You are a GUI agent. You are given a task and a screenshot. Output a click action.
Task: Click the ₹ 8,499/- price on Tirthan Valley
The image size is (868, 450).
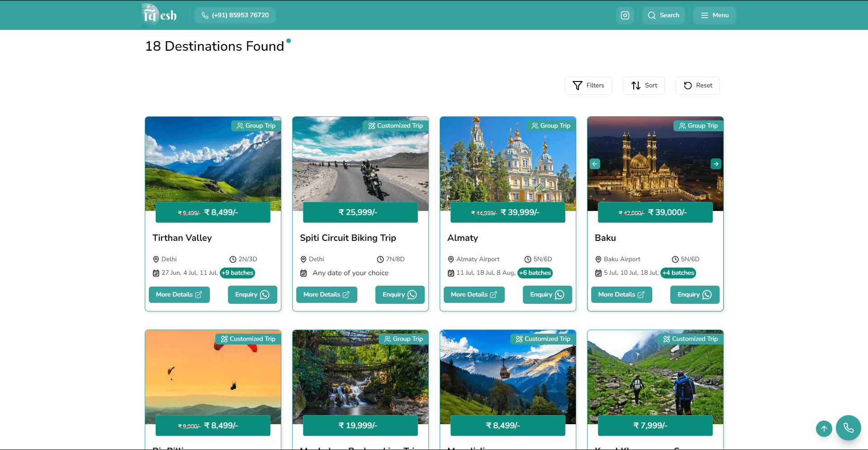pyautogui.click(x=221, y=212)
